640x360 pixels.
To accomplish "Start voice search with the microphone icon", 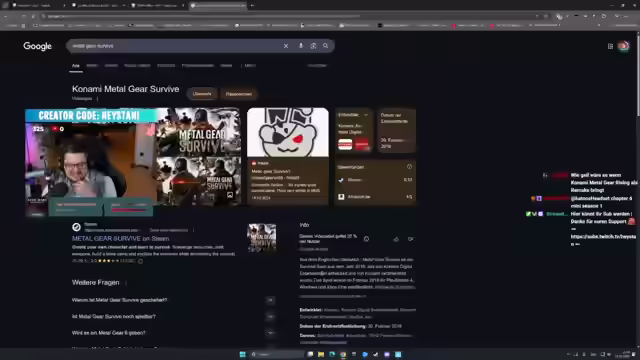I will 301,46.
